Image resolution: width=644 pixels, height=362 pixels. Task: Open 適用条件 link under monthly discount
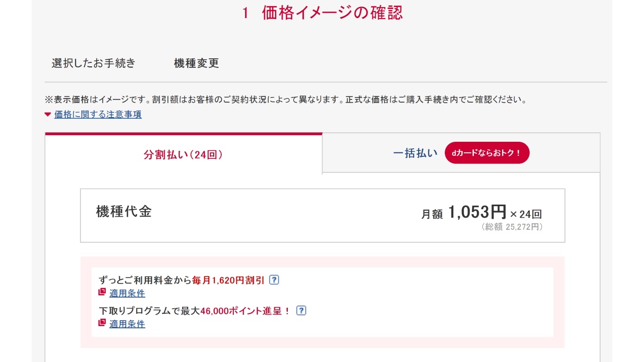tap(127, 293)
